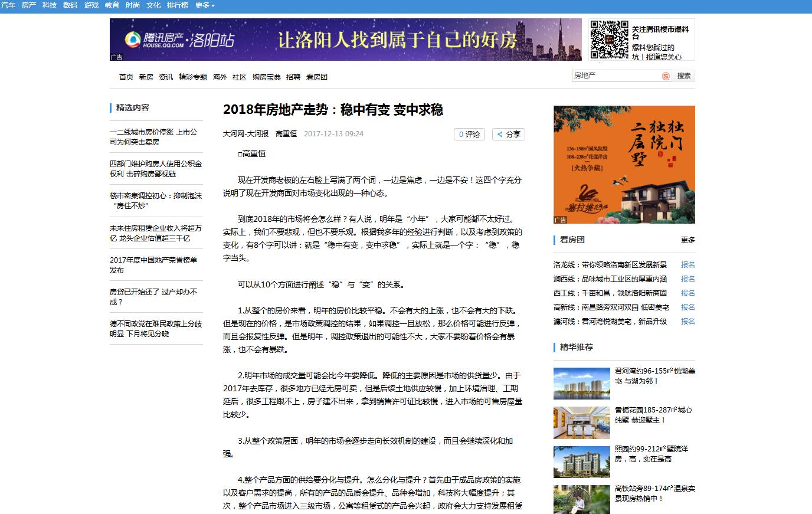Click the QR code image

609,40
